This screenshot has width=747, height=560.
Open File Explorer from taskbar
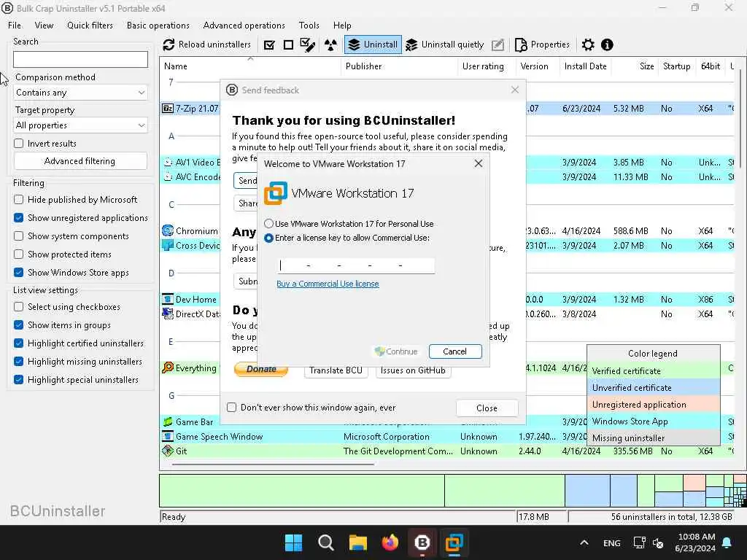(357, 542)
